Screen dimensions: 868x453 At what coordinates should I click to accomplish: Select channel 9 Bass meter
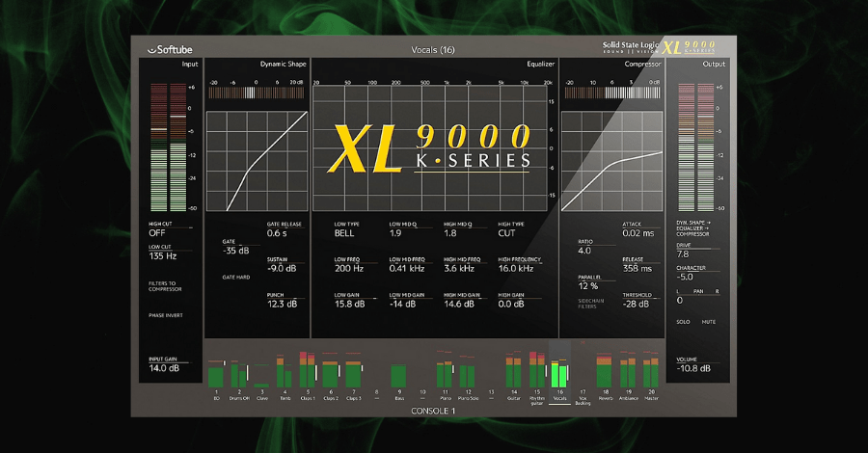pyautogui.click(x=398, y=376)
